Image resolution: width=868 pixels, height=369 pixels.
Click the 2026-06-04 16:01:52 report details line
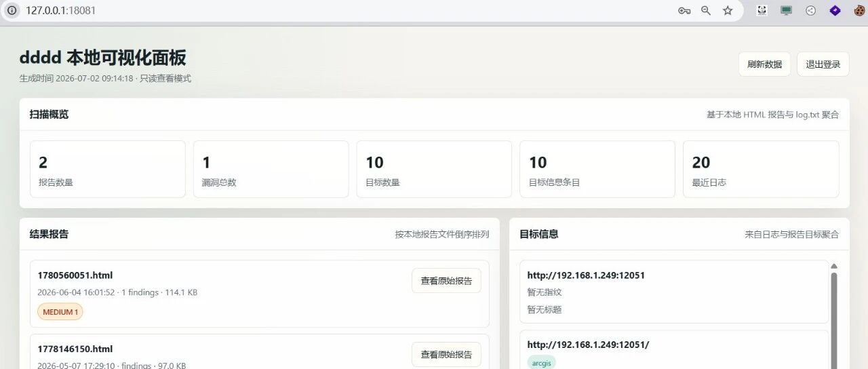point(117,292)
